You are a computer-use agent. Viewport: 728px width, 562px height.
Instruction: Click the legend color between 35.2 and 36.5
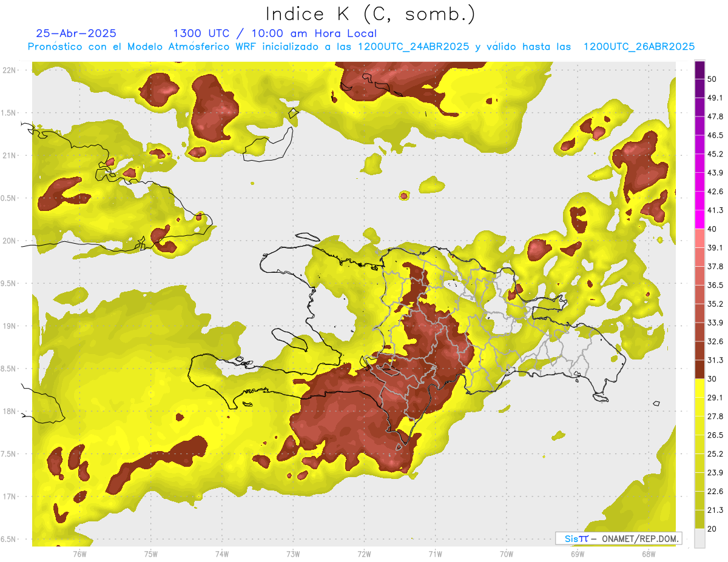pos(699,294)
